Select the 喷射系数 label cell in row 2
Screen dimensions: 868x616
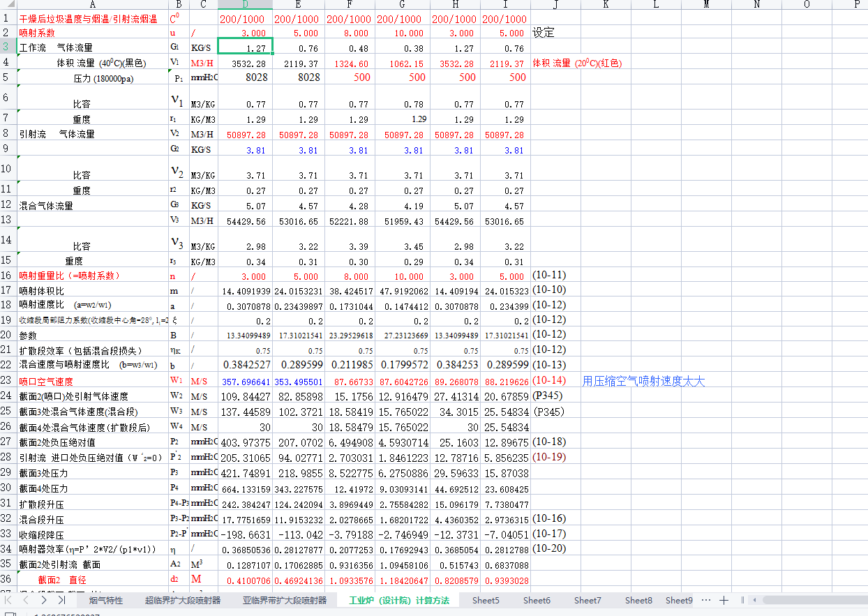click(x=93, y=33)
